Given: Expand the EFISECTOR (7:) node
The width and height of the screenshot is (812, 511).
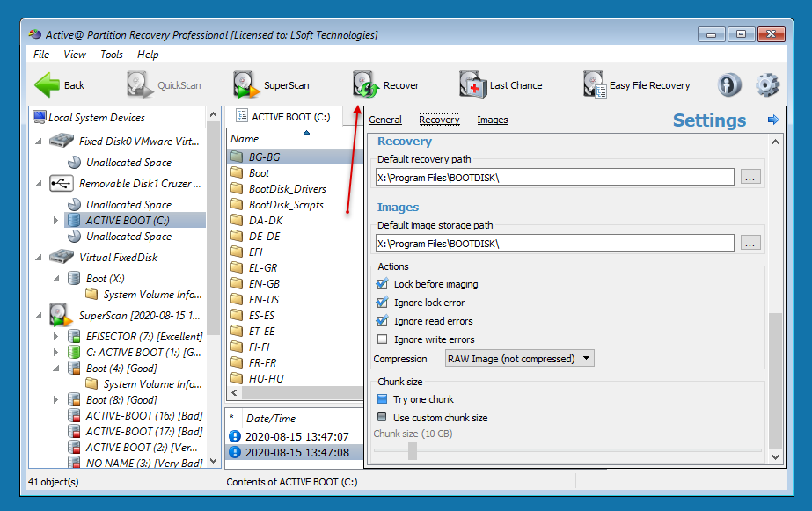Looking at the screenshot, I should [x=55, y=337].
